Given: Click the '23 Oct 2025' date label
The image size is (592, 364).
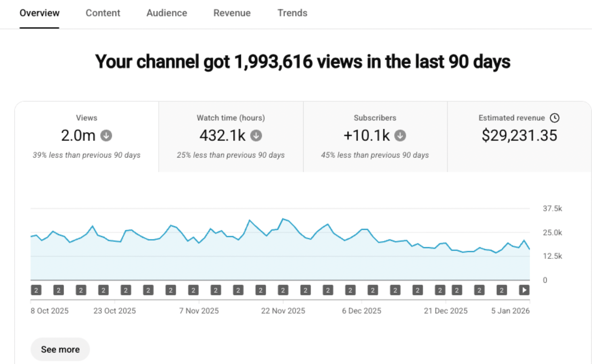Looking at the screenshot, I should (115, 311).
